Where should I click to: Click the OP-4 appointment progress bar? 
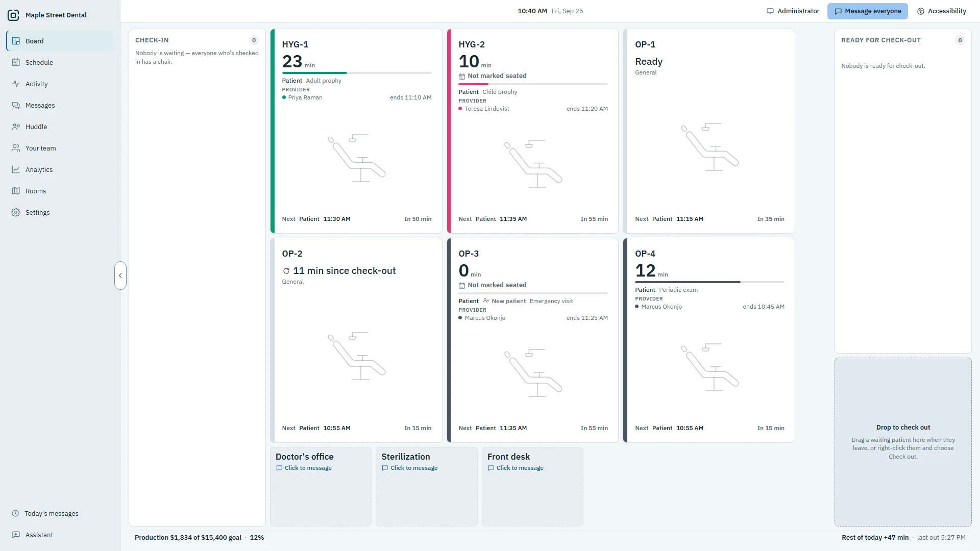(x=709, y=282)
